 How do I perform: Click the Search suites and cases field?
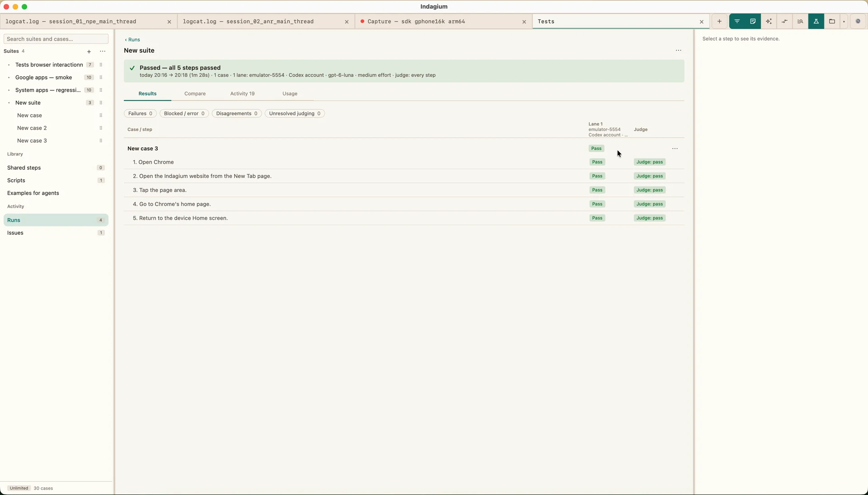(x=56, y=39)
